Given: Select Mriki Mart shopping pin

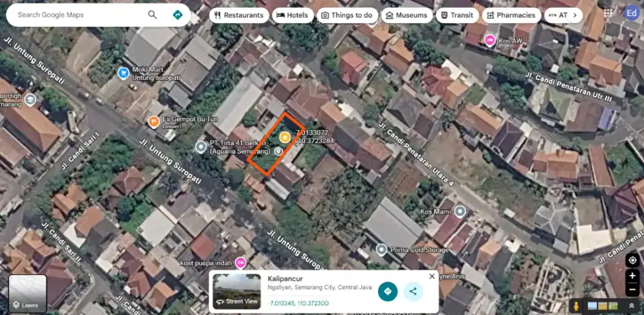Looking at the screenshot, I should pyautogui.click(x=123, y=73).
